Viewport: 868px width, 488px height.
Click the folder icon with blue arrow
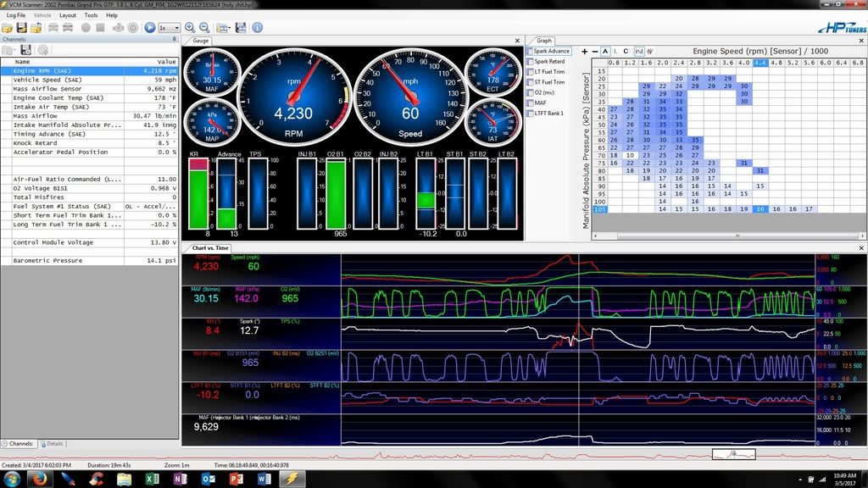click(x=36, y=28)
